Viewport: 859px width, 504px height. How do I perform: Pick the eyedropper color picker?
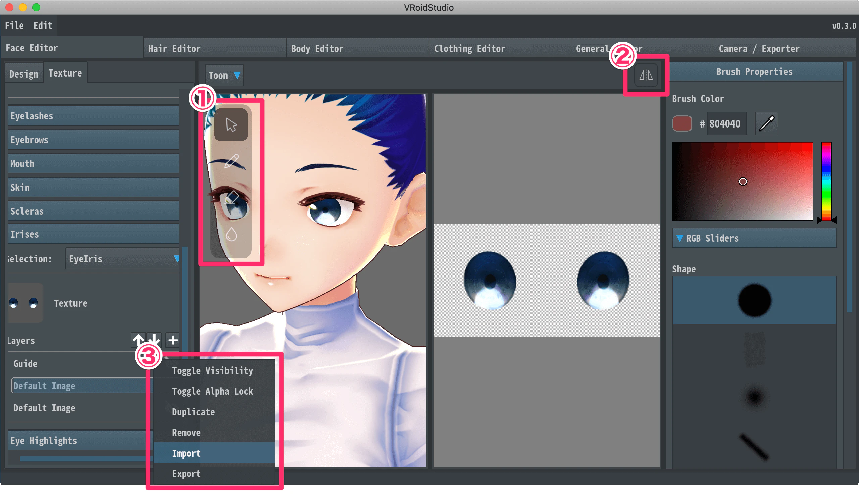[767, 123]
